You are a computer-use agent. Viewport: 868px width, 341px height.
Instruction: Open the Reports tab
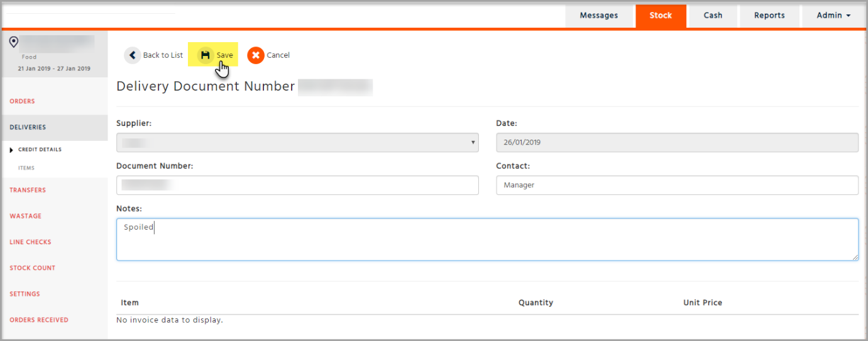tap(769, 16)
